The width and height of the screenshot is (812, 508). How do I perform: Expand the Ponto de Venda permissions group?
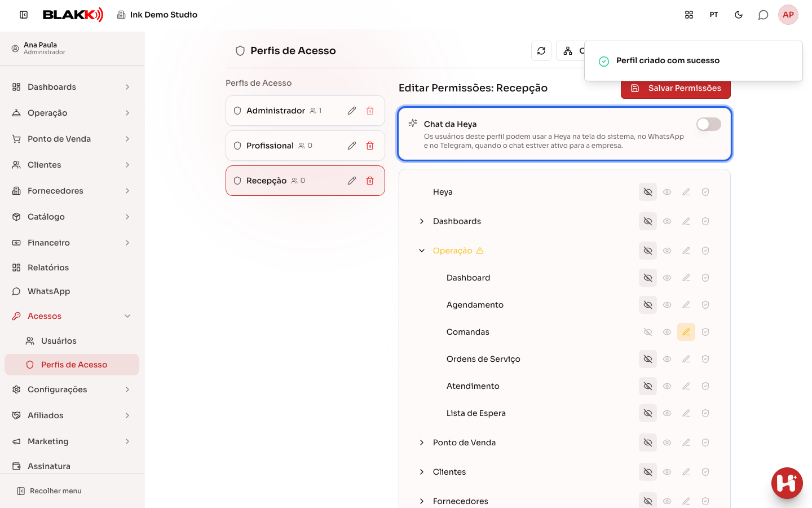422,443
